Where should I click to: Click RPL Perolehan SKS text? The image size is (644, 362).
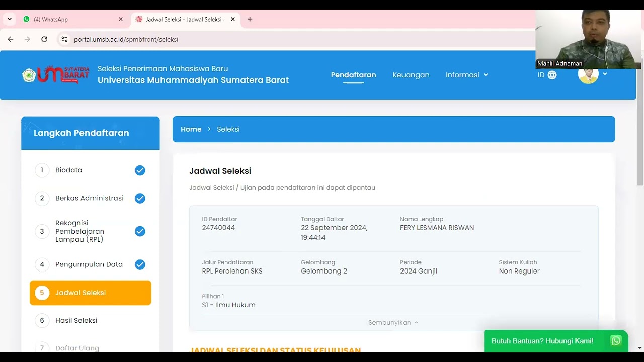pyautogui.click(x=232, y=271)
